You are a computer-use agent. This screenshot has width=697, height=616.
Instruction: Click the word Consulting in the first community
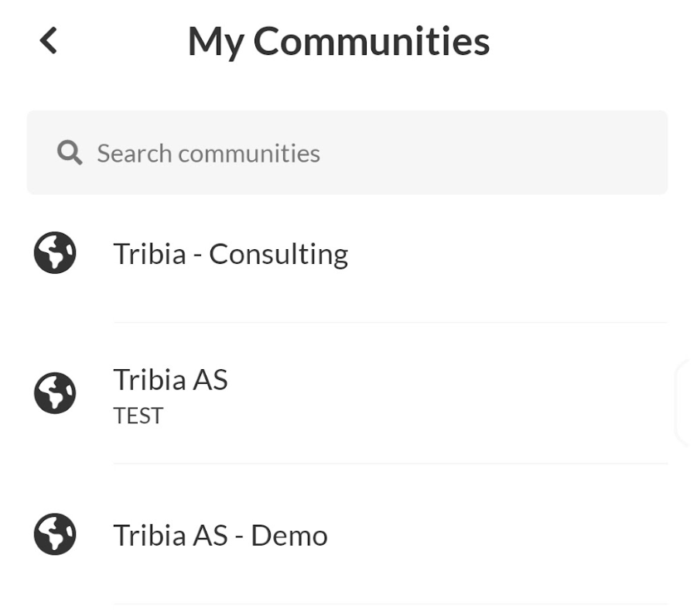point(278,254)
